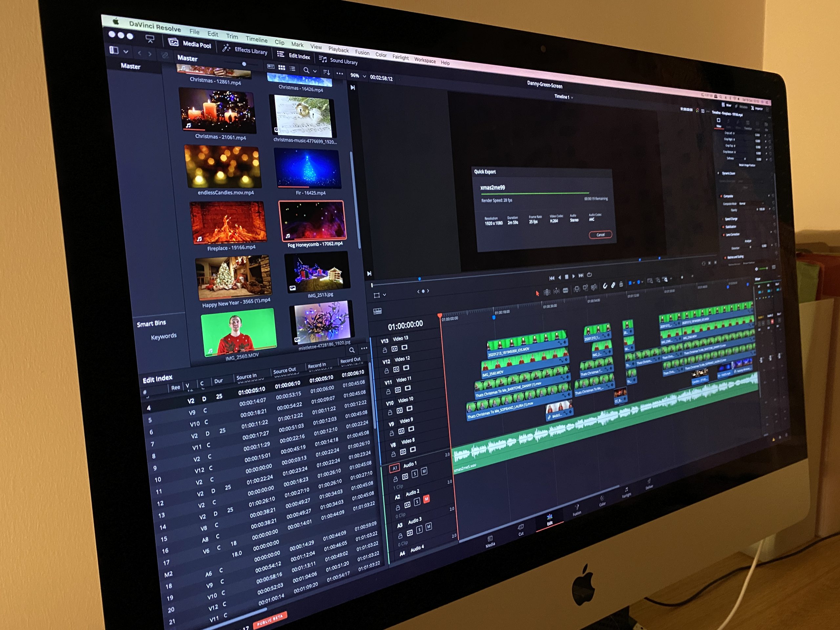Open the Timeline menu
Viewport: 840px width, 630px height.
pyautogui.click(x=256, y=39)
